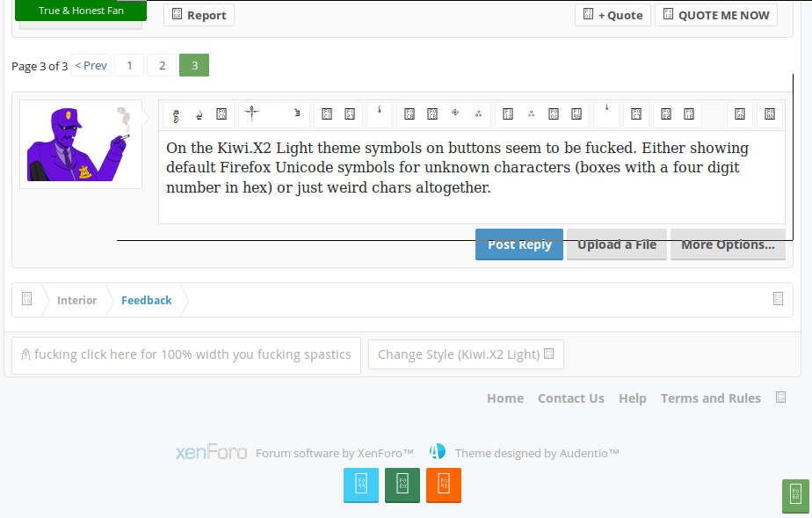Image resolution: width=812 pixels, height=518 pixels.
Task: Go to page 1 in pagination
Action: (129, 65)
